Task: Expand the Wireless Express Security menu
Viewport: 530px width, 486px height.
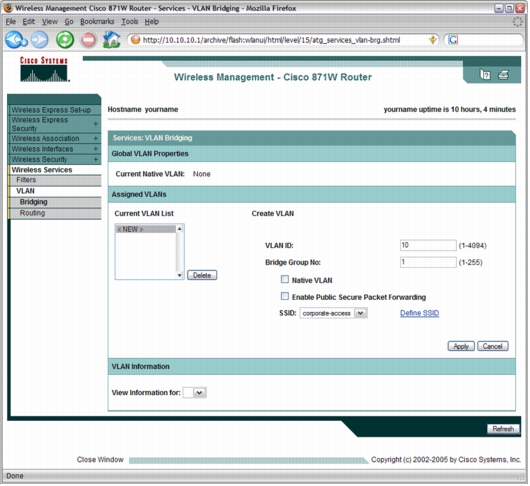Action: [96, 124]
